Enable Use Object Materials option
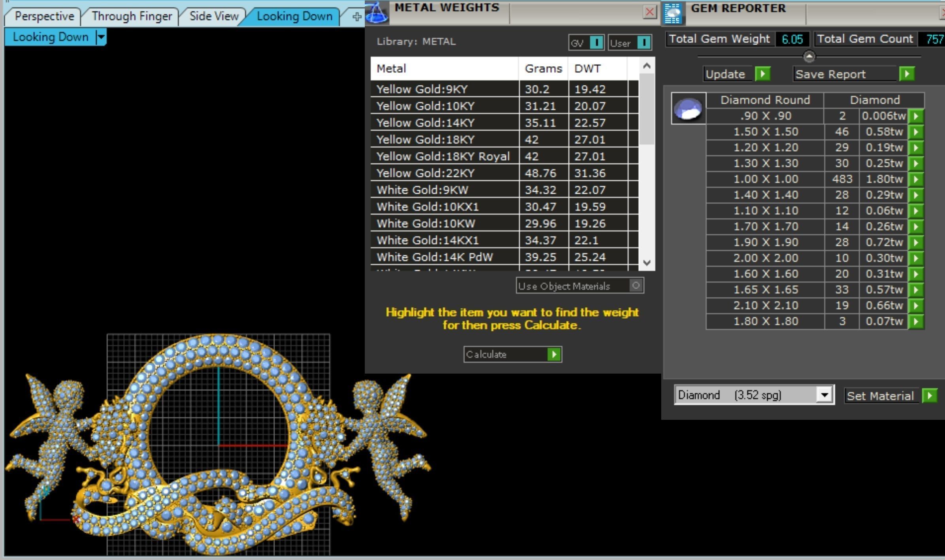Screen dimensions: 945x560 636,285
